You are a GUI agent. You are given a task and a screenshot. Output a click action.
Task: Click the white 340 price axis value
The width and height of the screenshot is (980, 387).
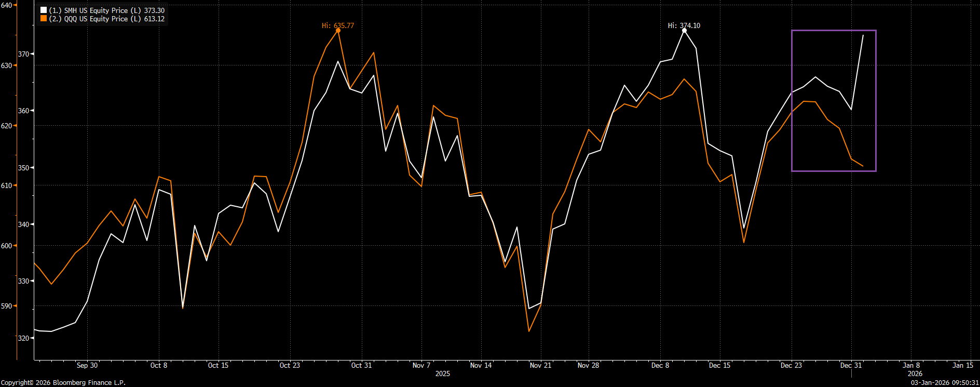(24, 224)
